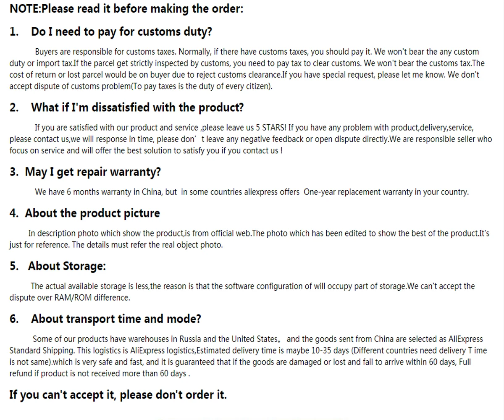Click the "One-year replacement warranty" phrase

(x=358, y=192)
